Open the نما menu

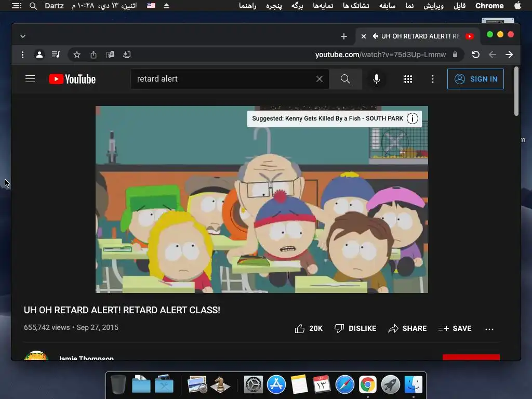[409, 6]
